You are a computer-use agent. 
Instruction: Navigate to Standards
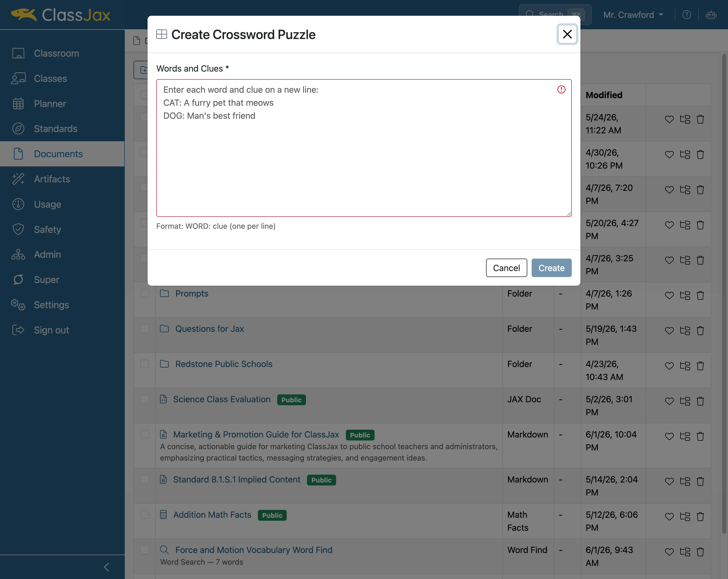(x=62, y=128)
